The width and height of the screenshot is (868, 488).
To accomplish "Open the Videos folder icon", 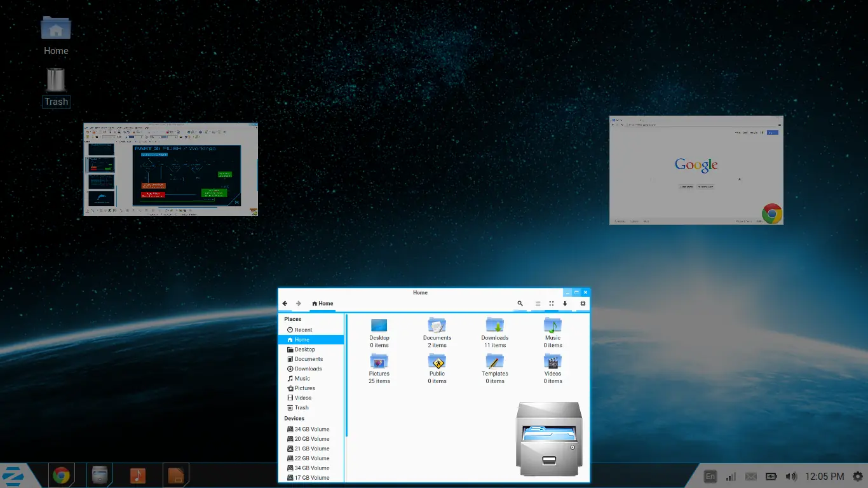I will click(x=553, y=369).
